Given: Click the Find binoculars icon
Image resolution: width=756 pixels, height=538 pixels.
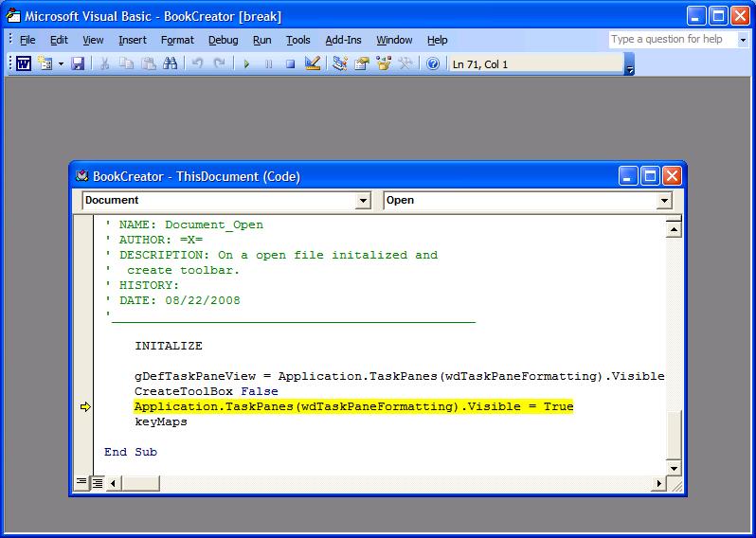Looking at the screenshot, I should click(x=171, y=63).
